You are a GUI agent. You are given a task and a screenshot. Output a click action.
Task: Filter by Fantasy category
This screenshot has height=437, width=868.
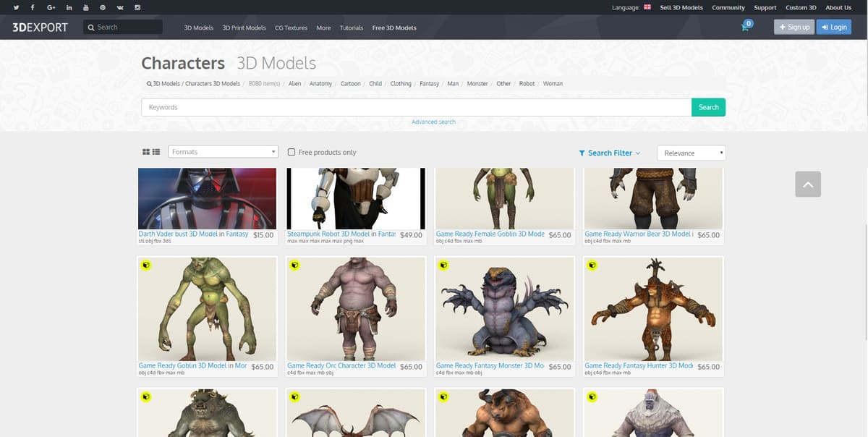click(430, 84)
